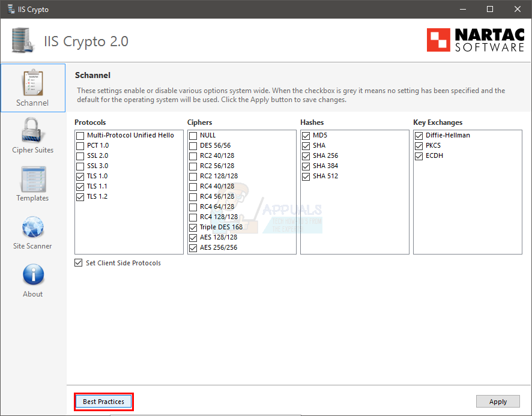Uncheck TLS 1.1 protocol
The image size is (532, 416).
tap(80, 187)
